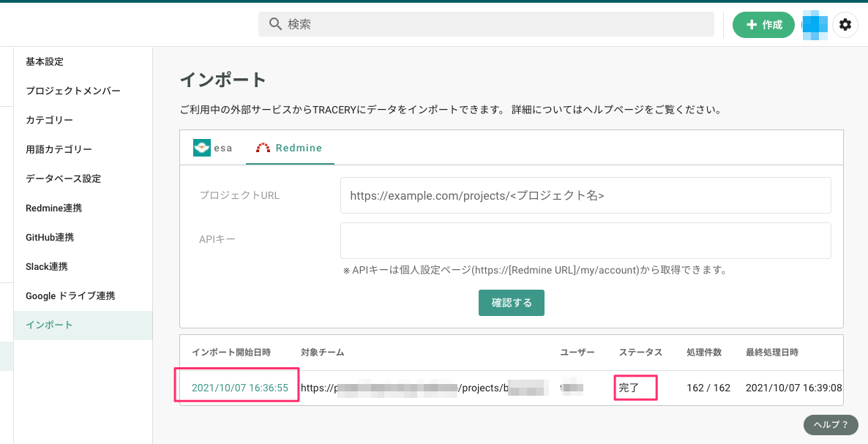This screenshot has height=444, width=868.
Task: Switch to the esa import tab
Action: point(213,147)
